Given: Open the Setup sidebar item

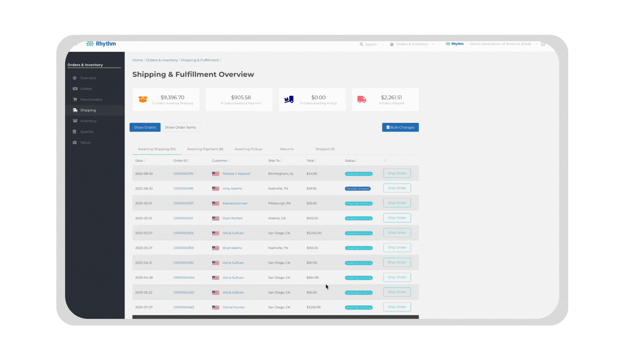Looking at the screenshot, I should tap(95, 142).
